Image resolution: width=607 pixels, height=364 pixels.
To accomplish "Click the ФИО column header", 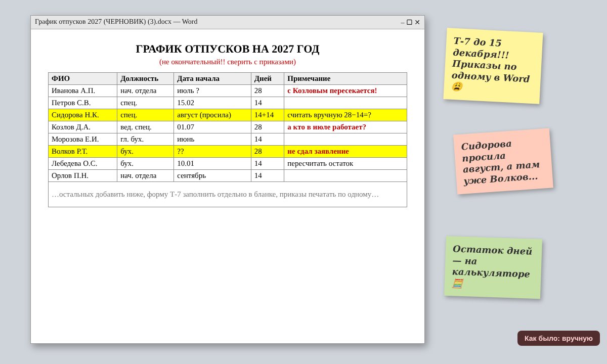I will tap(83, 79).
